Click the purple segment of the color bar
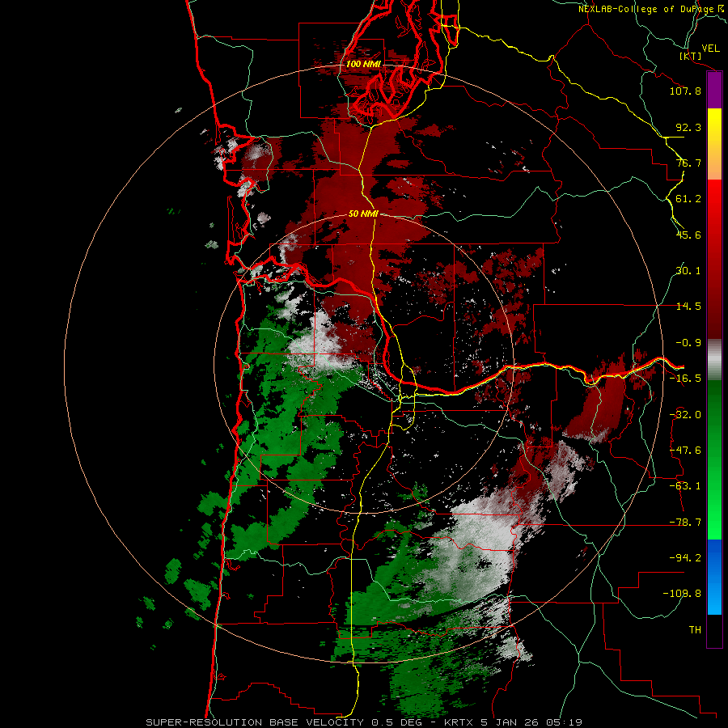 coord(714,90)
